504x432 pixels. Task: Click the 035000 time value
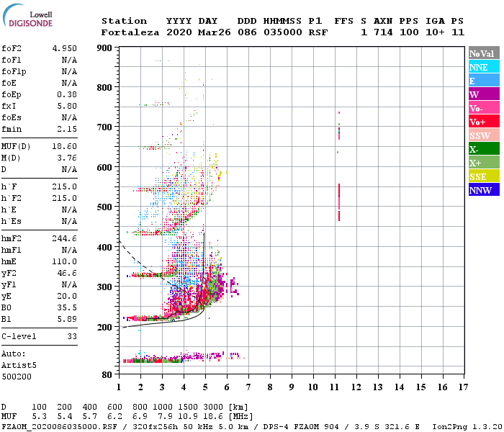(x=283, y=32)
